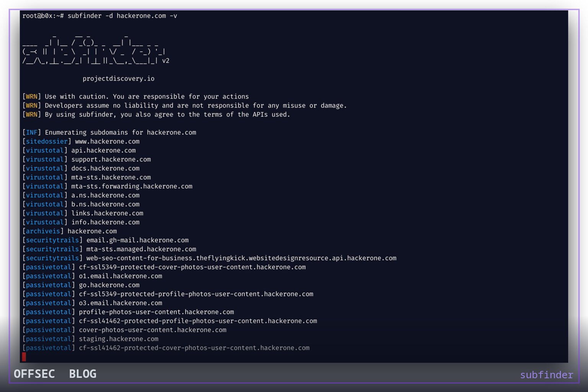Image resolution: width=588 pixels, height=392 pixels.
Task: Click links.hackerone.com result
Action: pyautogui.click(x=107, y=213)
